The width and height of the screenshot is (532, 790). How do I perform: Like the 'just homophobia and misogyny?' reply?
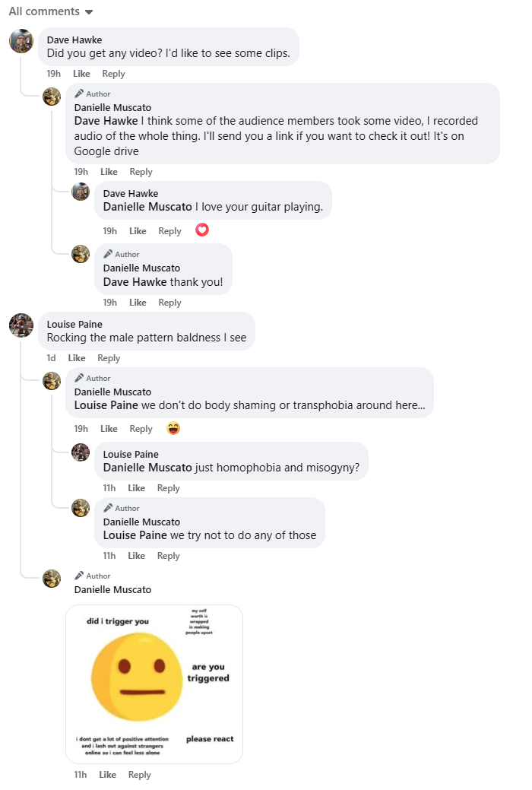(137, 487)
